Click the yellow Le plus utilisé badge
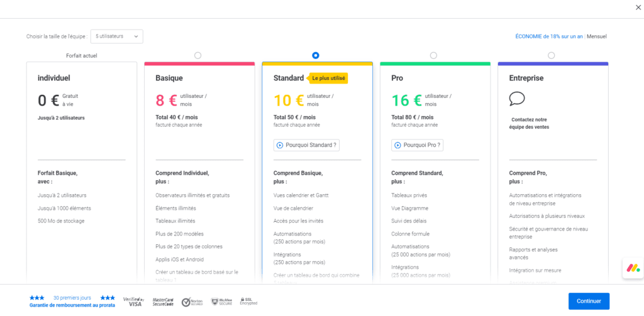 tap(328, 79)
